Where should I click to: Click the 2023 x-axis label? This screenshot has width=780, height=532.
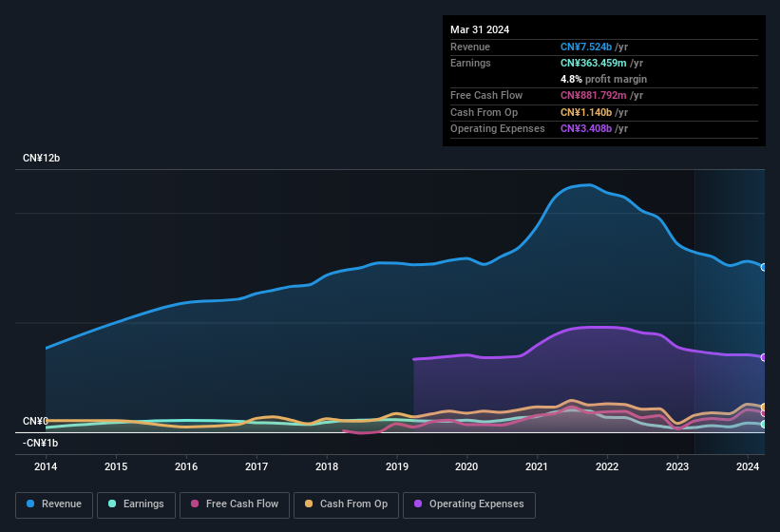(x=677, y=466)
